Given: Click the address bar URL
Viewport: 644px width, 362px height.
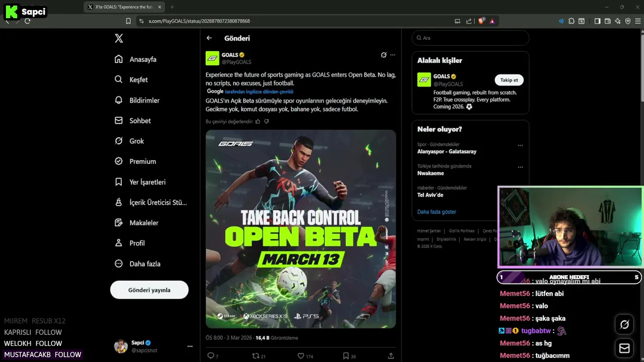Looking at the screenshot, I should [x=199, y=21].
